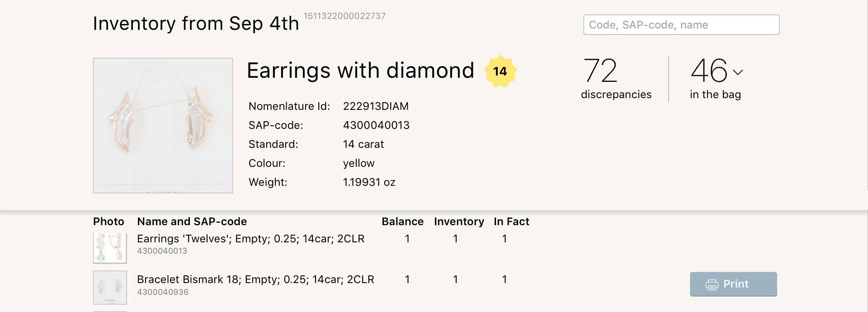868x312 pixels.
Task: Focus the Code, SAP-code, name search field
Action: [681, 25]
